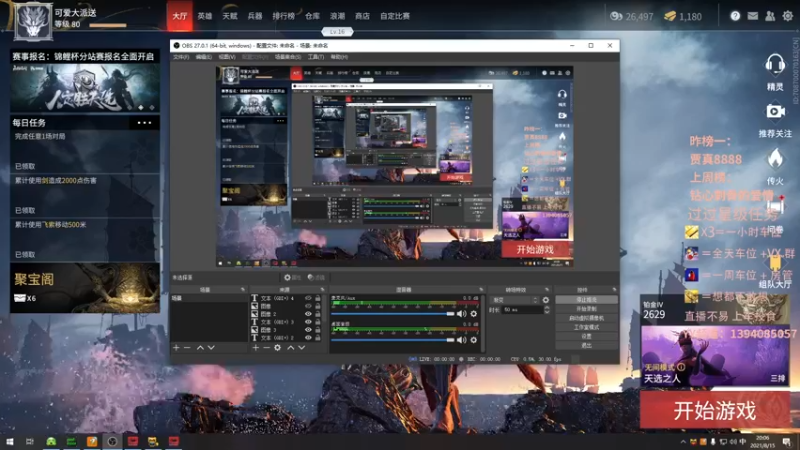Open the 精灵 headset icon on right sidebar
This screenshot has height=450, width=800.
click(775, 65)
